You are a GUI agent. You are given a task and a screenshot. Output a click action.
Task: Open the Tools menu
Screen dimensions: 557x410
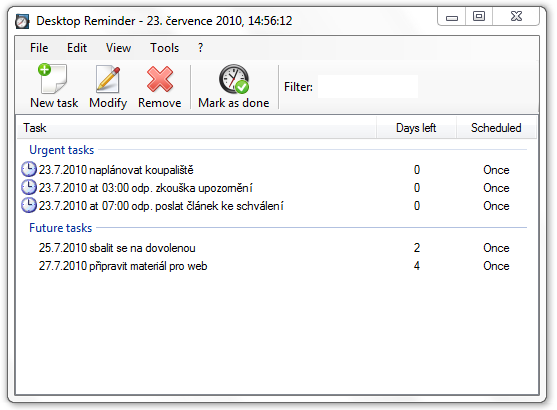tap(164, 48)
